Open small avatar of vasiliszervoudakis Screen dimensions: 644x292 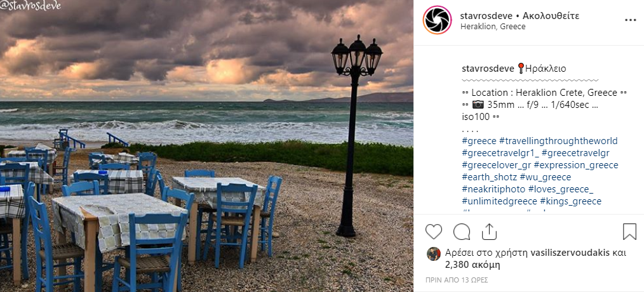[x=434, y=254]
